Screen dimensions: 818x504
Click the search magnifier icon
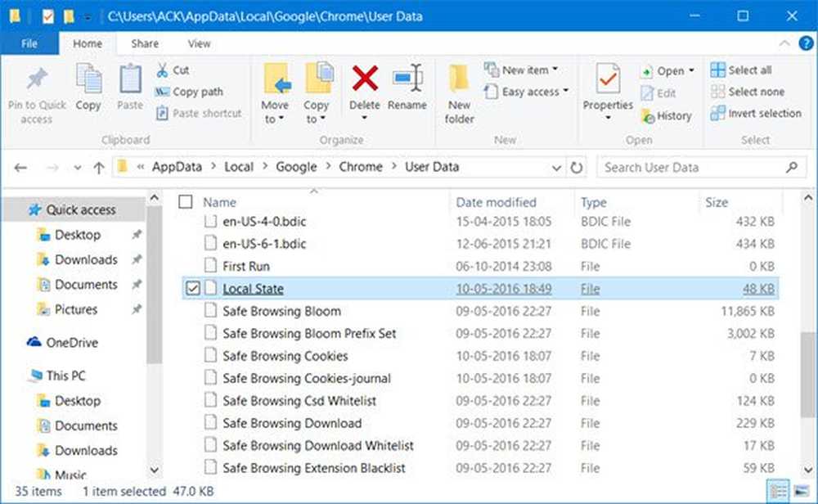click(791, 168)
